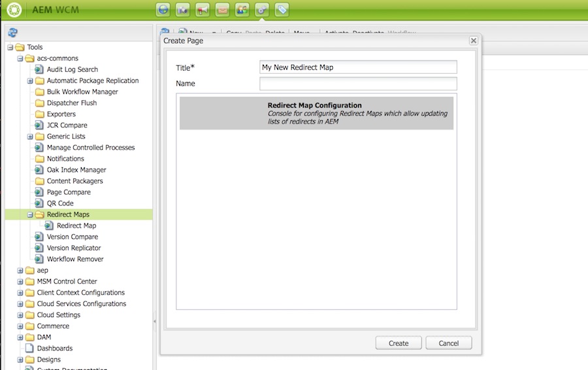Click Version Compare page icon

point(39,237)
